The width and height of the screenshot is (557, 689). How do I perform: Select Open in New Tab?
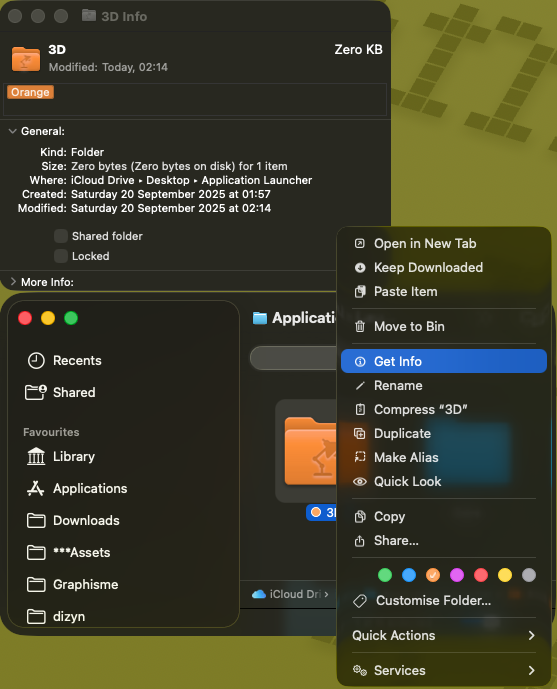pyautogui.click(x=444, y=243)
